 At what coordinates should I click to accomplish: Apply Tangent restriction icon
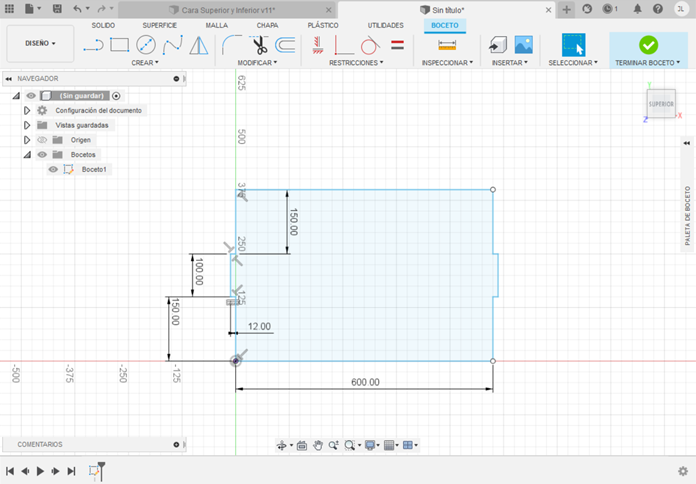pyautogui.click(x=370, y=45)
